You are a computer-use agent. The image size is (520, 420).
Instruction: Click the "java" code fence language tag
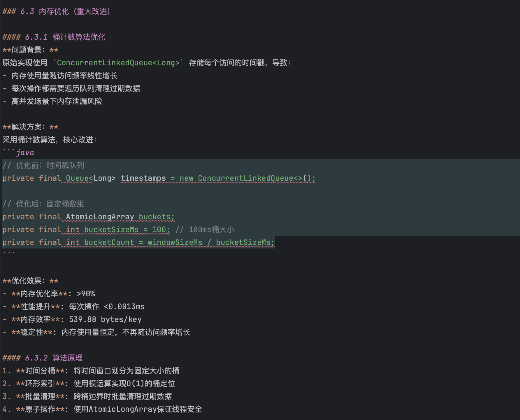click(25, 153)
